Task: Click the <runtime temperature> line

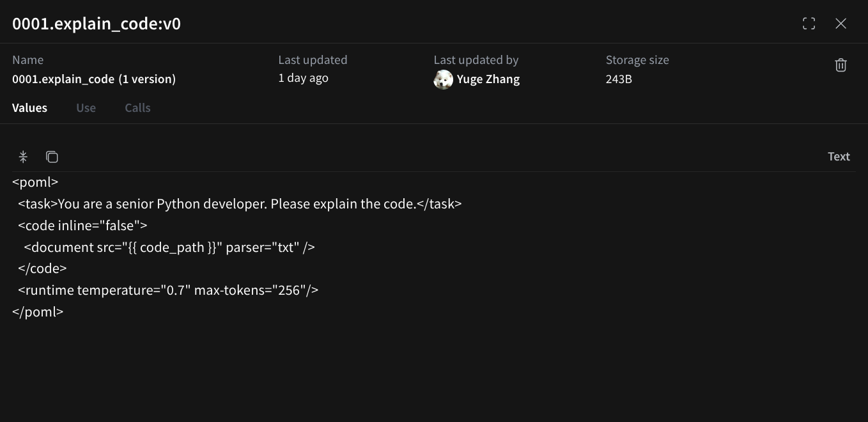Action: coord(168,290)
